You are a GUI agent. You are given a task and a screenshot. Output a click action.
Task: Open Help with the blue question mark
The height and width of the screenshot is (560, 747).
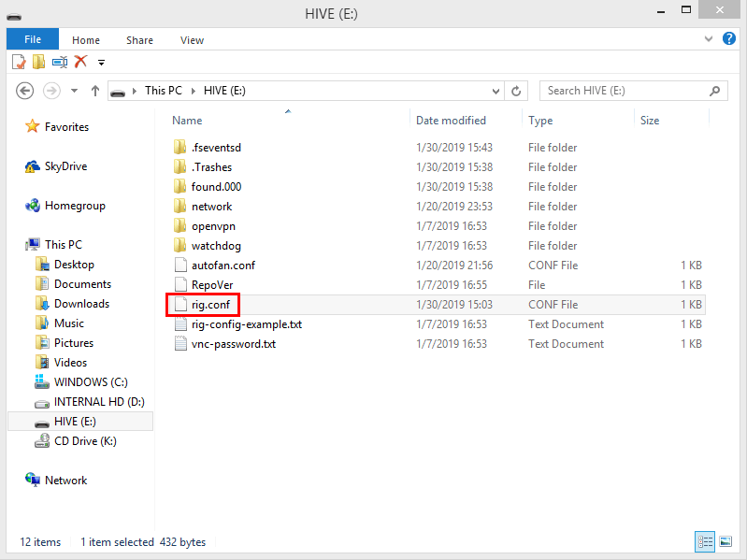[x=729, y=39]
